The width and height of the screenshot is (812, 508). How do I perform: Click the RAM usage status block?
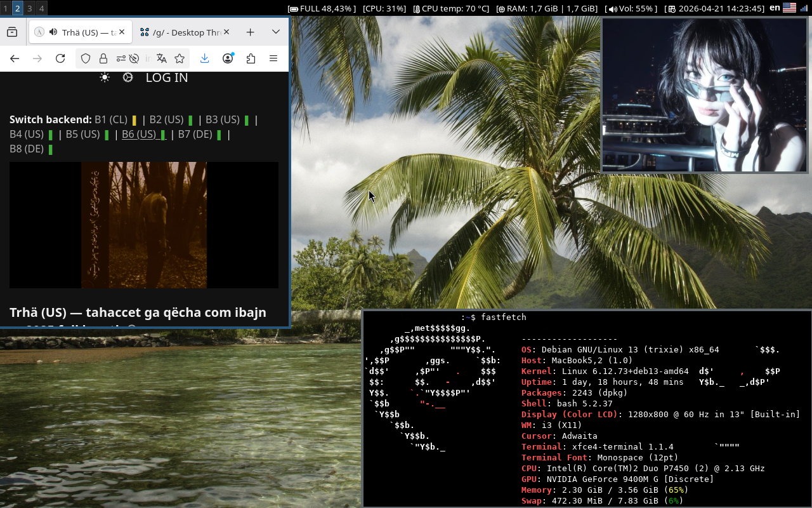547,8
